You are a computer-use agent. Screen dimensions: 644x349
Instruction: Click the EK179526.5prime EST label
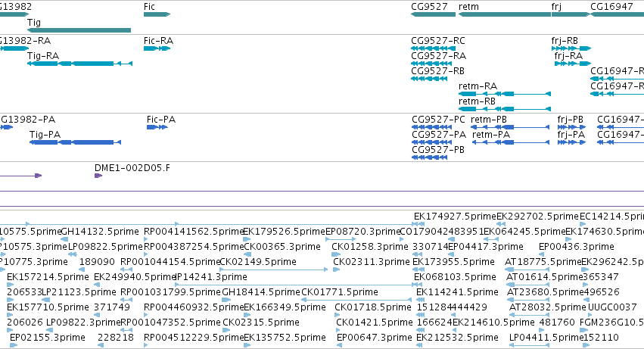(285, 232)
